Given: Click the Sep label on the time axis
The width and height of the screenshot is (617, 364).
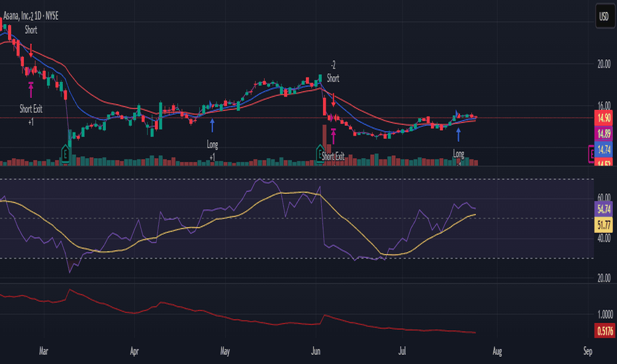Looking at the screenshot, I should click(588, 351).
